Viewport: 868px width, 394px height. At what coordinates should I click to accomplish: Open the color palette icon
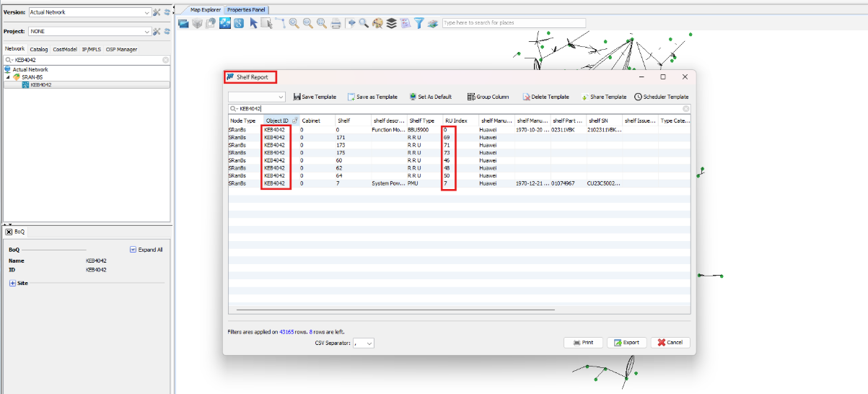coord(377,23)
